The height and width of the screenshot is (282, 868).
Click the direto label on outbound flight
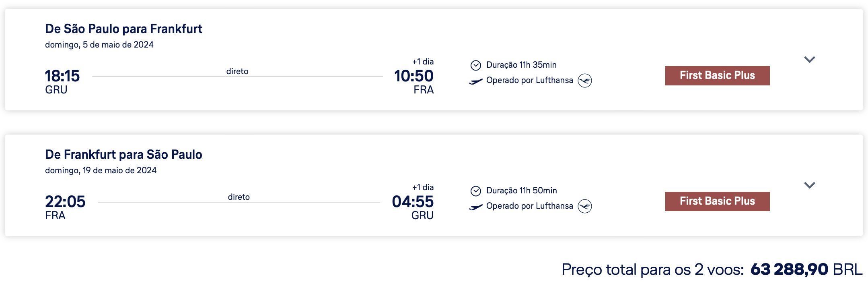pos(237,71)
